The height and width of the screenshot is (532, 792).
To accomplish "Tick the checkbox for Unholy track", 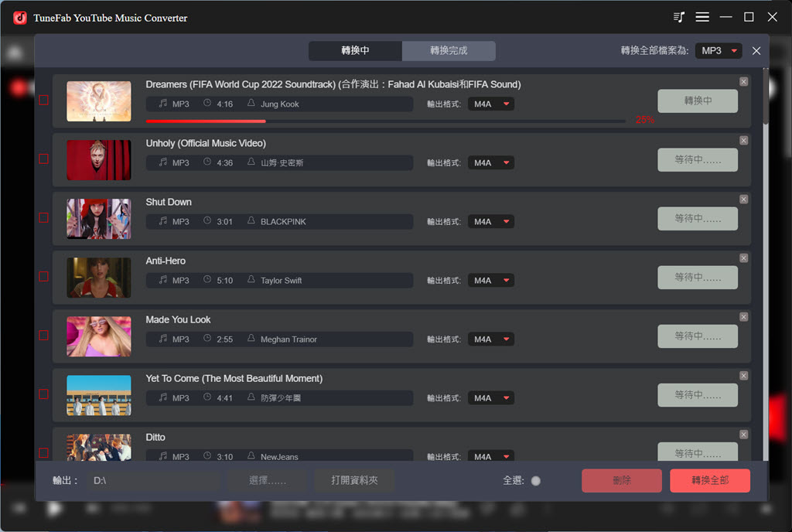I will (44, 159).
